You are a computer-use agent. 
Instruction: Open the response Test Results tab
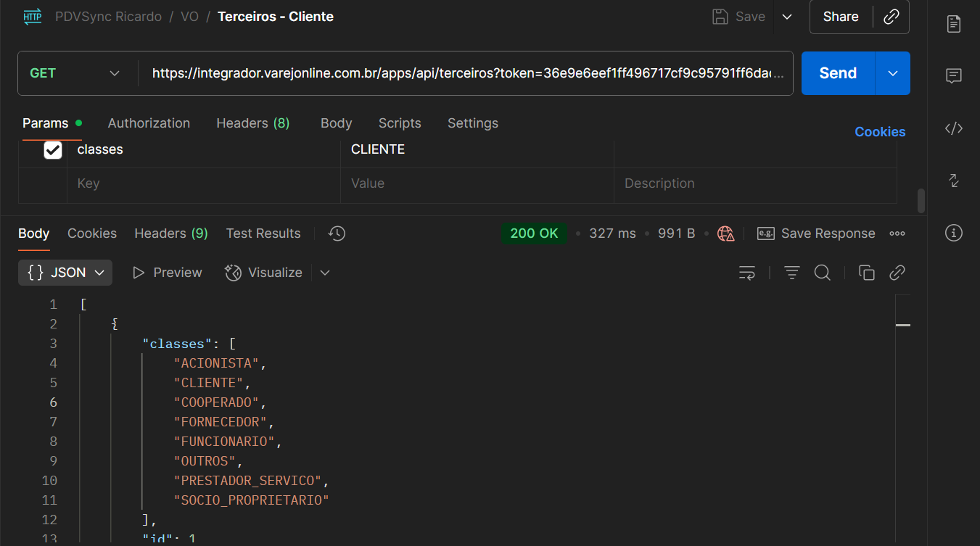pyautogui.click(x=263, y=233)
